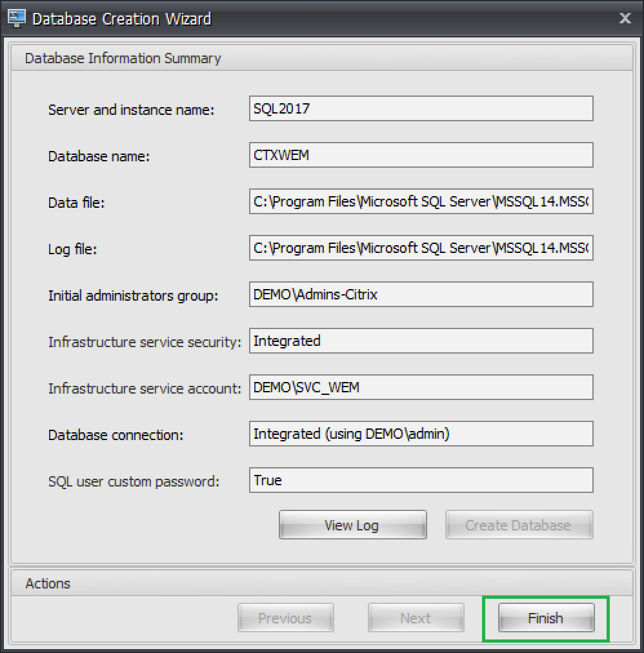The width and height of the screenshot is (644, 653).
Task: Open the log with View Log
Action: pyautogui.click(x=352, y=525)
